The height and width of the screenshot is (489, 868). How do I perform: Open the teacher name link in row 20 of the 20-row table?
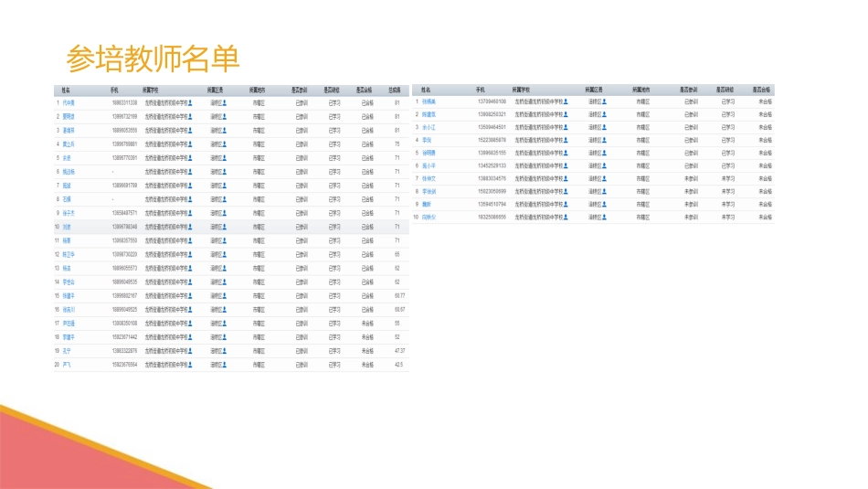click(x=67, y=365)
